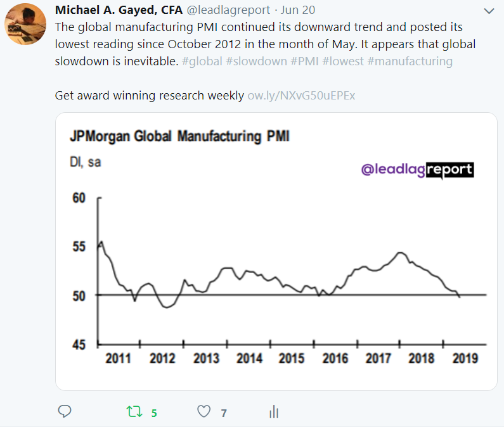Open the #slowdown hashtag
Image resolution: width=504 pixels, height=429 pixels.
[x=253, y=61]
